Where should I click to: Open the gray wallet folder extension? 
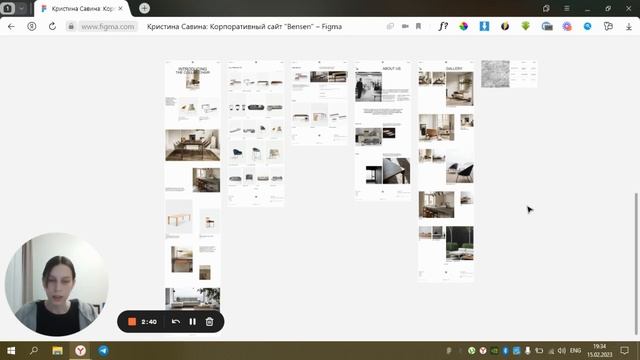pyautogui.click(x=547, y=27)
